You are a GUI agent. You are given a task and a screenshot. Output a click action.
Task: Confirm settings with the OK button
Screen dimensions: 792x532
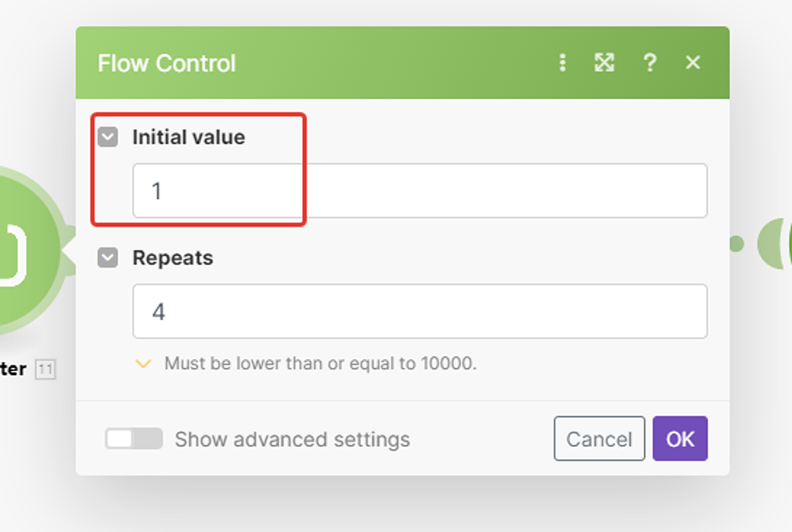point(680,438)
